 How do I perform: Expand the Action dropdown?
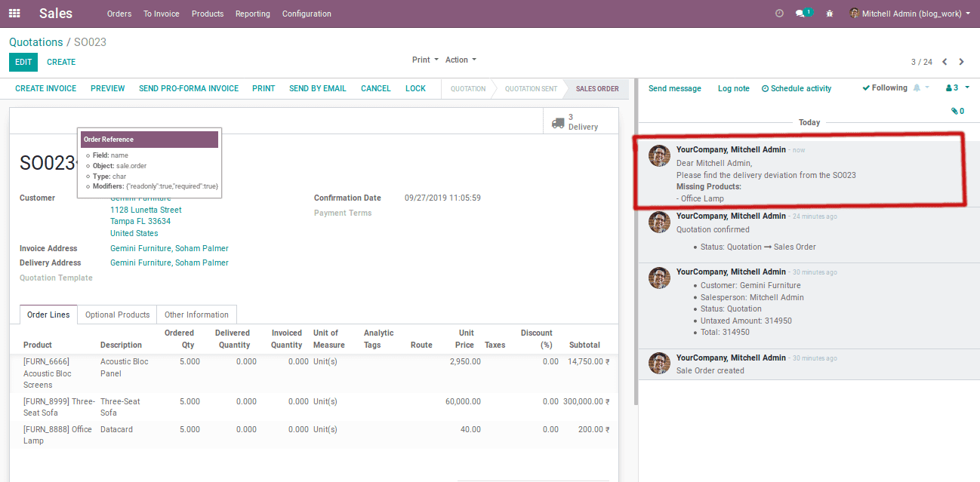[x=461, y=60]
